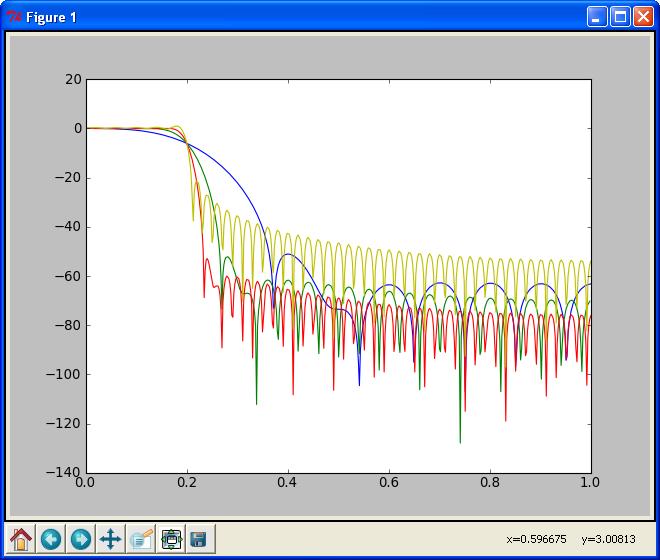660x560 pixels.
Task: Click the blue curve's notch near x=0.54
Action: [359, 383]
